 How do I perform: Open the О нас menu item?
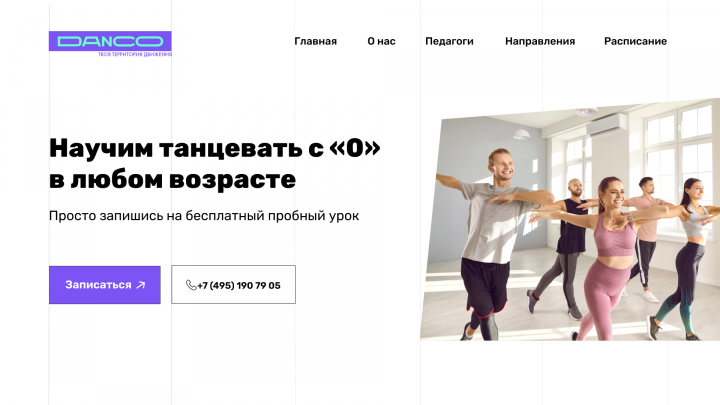tap(381, 41)
